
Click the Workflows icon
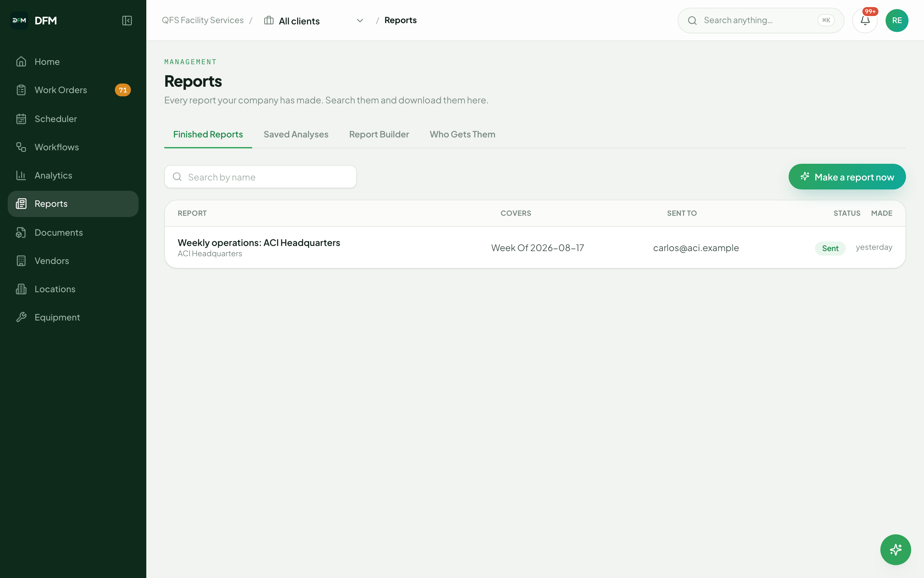tap(21, 147)
